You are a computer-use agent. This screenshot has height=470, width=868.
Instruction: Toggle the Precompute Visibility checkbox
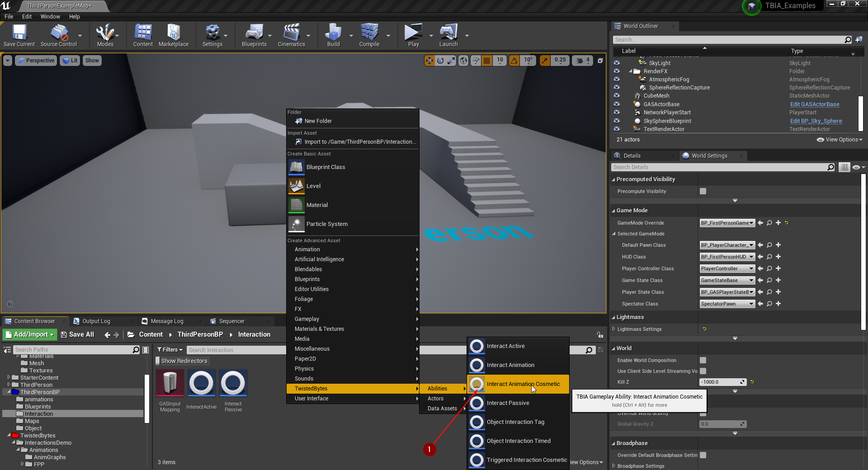click(x=703, y=191)
